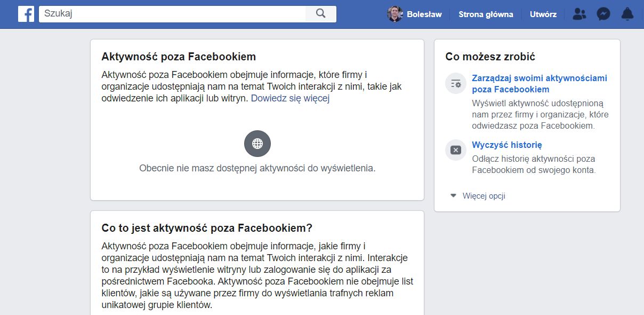The height and width of the screenshot is (315, 644).
Task: Click the Facebook logo icon
Action: coord(26,14)
